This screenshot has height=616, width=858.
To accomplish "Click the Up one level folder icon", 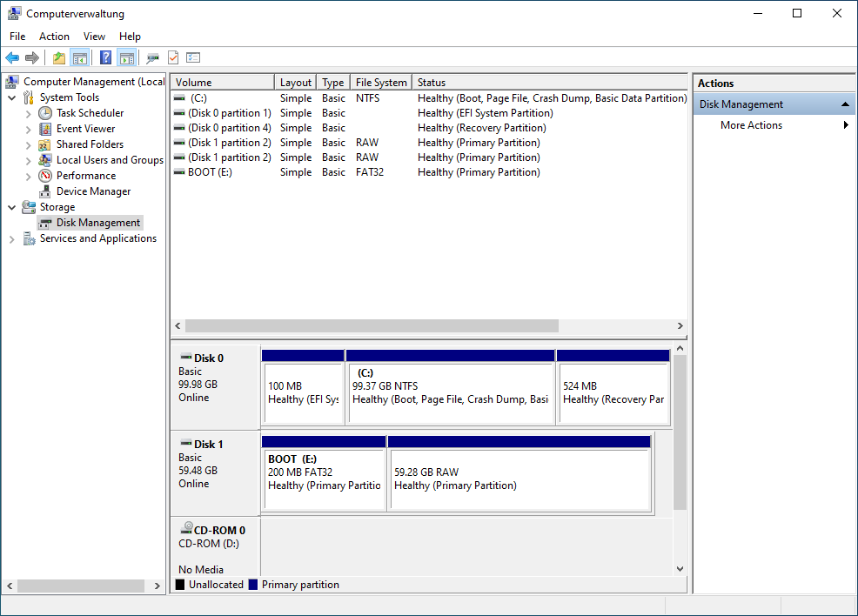I will (x=58, y=58).
